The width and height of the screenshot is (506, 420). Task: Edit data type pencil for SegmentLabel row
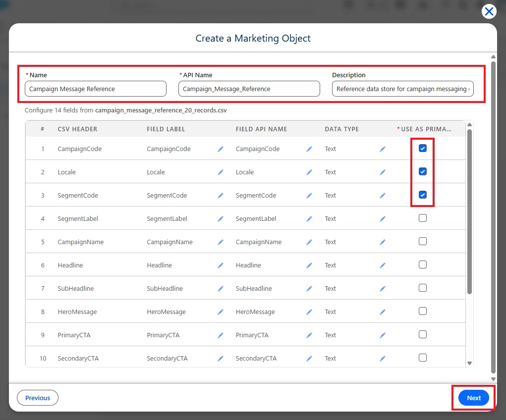[383, 219]
